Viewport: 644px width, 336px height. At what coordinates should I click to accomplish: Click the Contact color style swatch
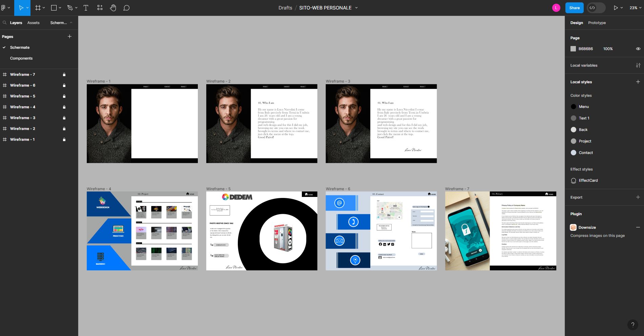pos(574,153)
